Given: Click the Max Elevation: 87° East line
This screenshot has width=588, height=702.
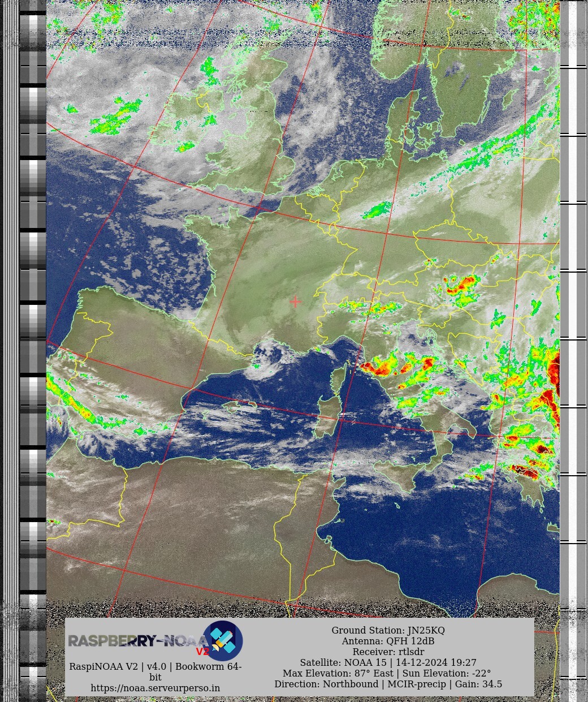Looking at the screenshot, I should [x=388, y=673].
